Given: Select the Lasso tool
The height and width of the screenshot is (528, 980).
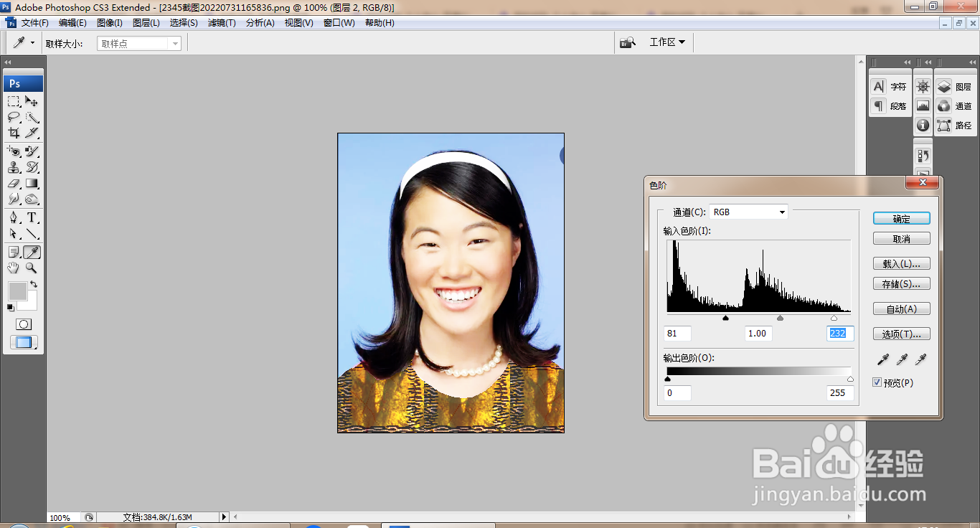Looking at the screenshot, I should (x=14, y=117).
